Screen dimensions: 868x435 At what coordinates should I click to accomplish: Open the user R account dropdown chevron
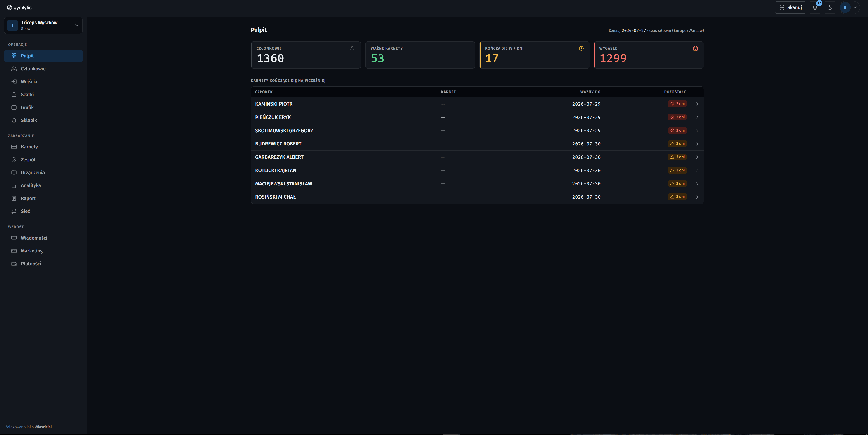[855, 7]
